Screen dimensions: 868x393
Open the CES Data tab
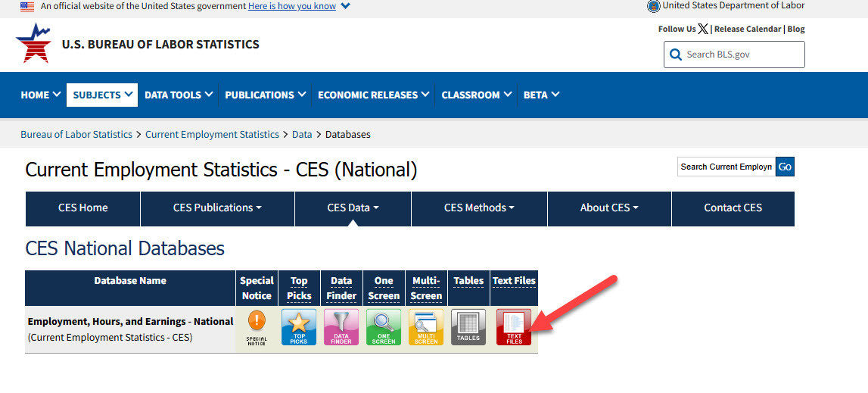[353, 208]
